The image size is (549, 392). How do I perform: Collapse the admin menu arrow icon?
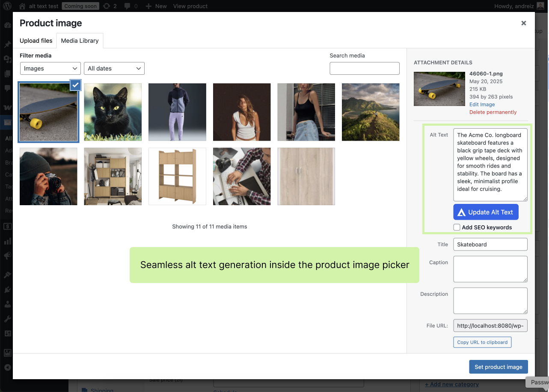point(7,368)
